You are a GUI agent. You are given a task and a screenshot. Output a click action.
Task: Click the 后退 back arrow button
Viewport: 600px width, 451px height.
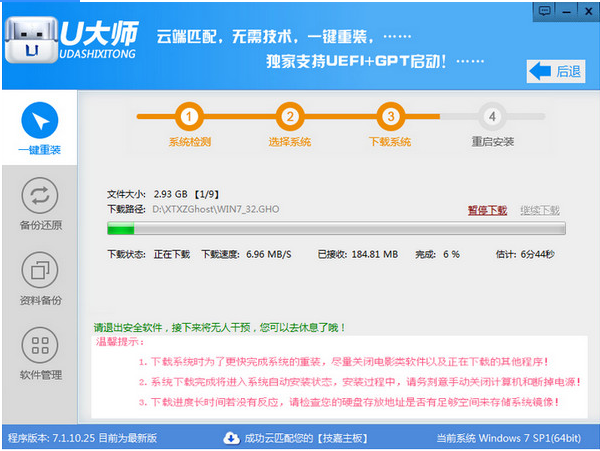click(556, 71)
